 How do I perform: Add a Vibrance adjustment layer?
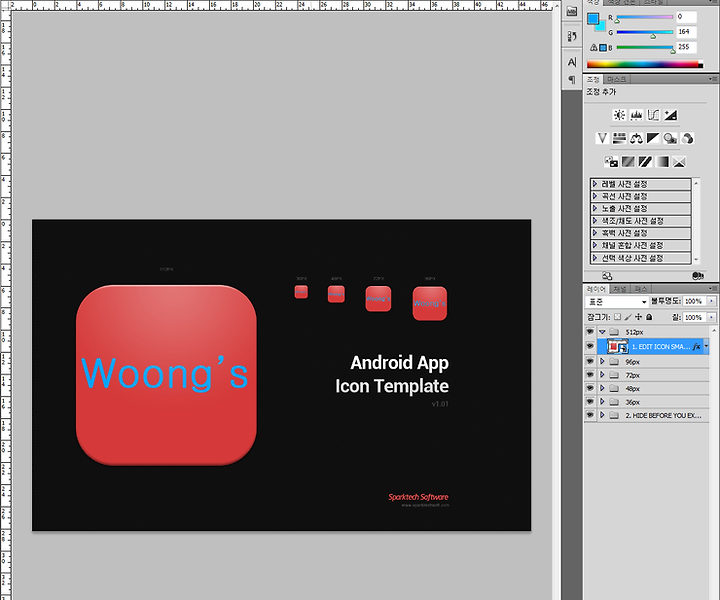[x=602, y=138]
